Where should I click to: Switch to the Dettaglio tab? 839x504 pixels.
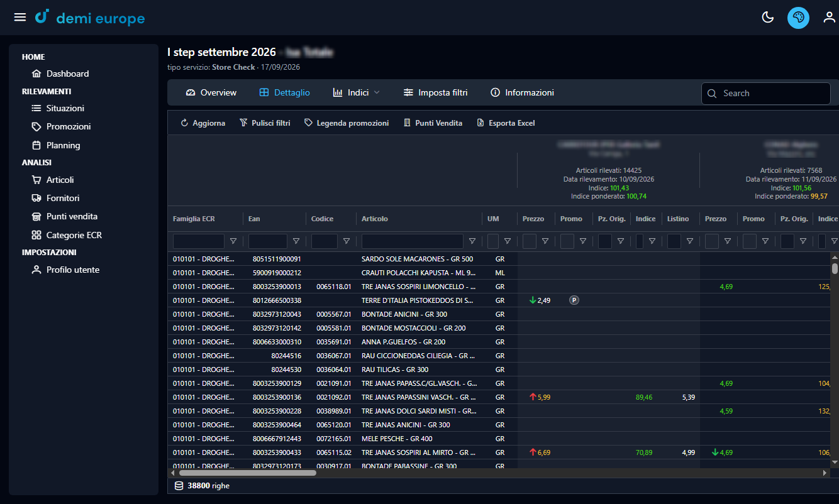pos(284,92)
